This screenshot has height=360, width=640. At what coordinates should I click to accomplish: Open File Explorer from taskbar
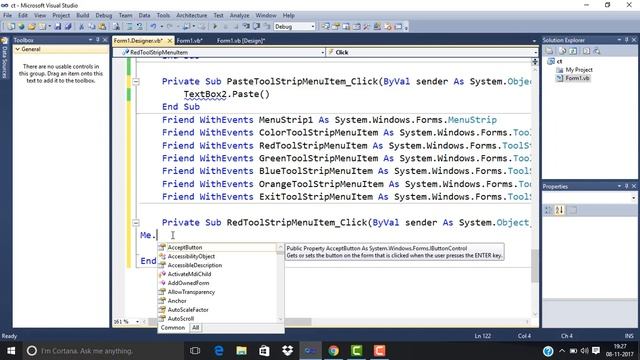pyautogui.click(x=241, y=351)
